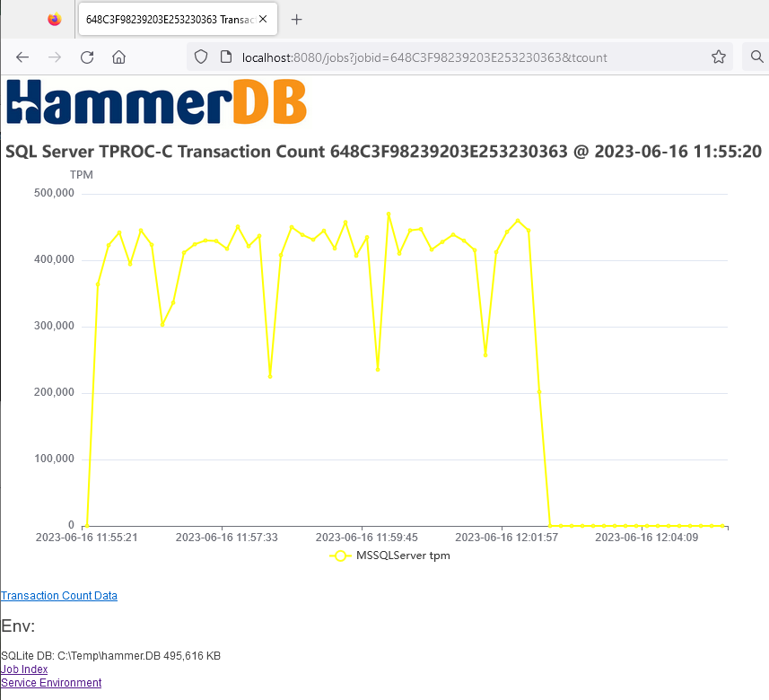Click the page info icon beside the URL

pyautogui.click(x=225, y=57)
